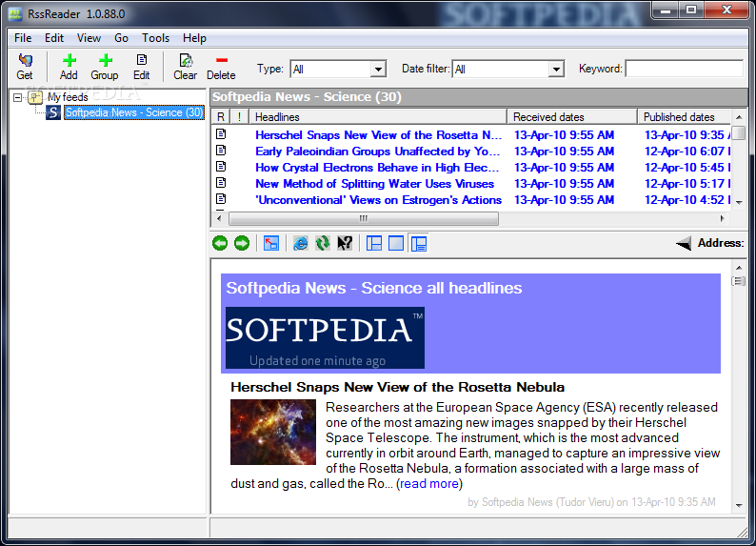Switch to the single pane layout icon

(396, 243)
